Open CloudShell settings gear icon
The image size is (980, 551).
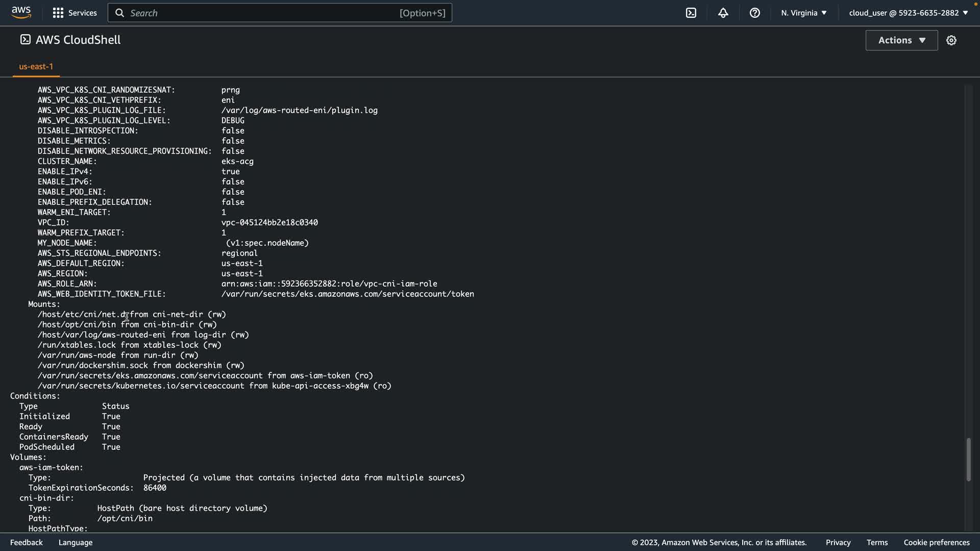pyautogui.click(x=951, y=40)
